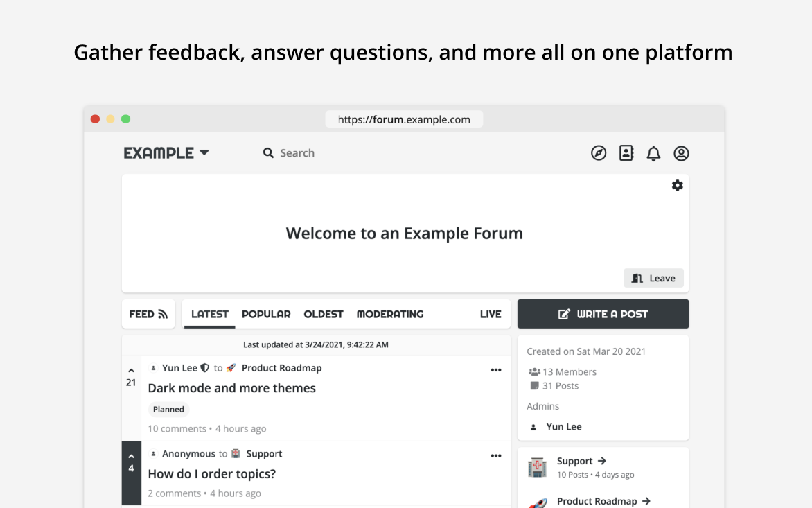Click the Planned status tag
Screen dimensions: 812x508
click(168, 409)
